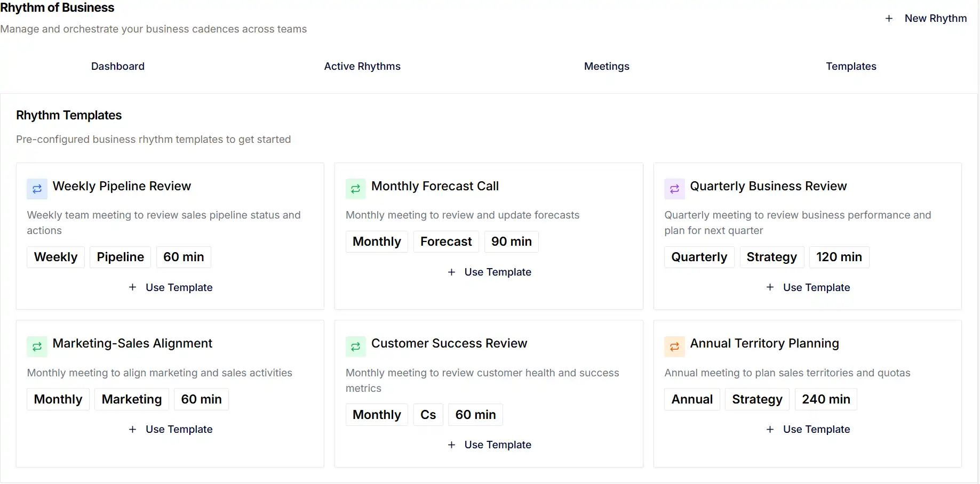Click the 240 min badge on Annual Territory Planning

(x=826, y=399)
